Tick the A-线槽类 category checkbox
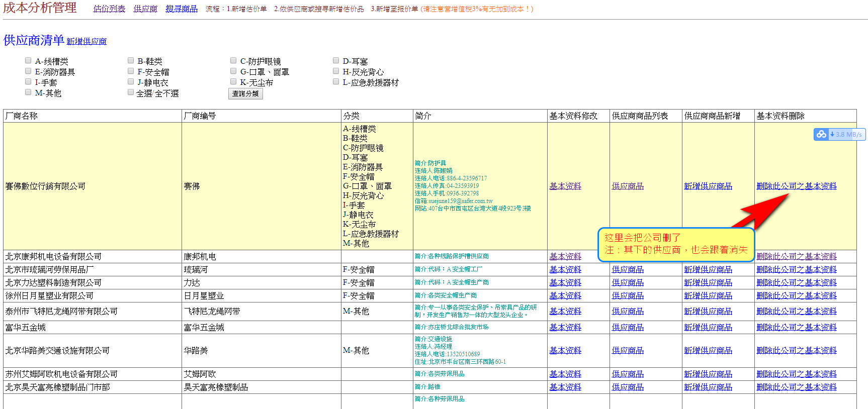 coord(28,61)
